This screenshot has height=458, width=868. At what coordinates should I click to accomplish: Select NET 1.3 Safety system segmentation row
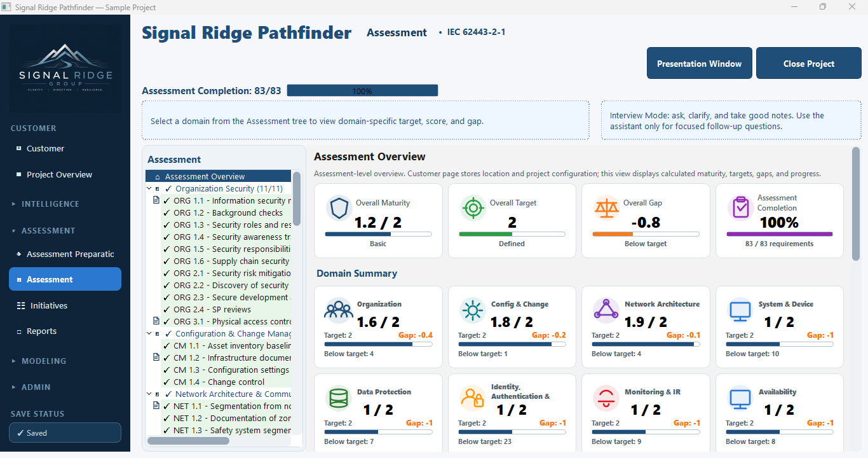pos(227,431)
